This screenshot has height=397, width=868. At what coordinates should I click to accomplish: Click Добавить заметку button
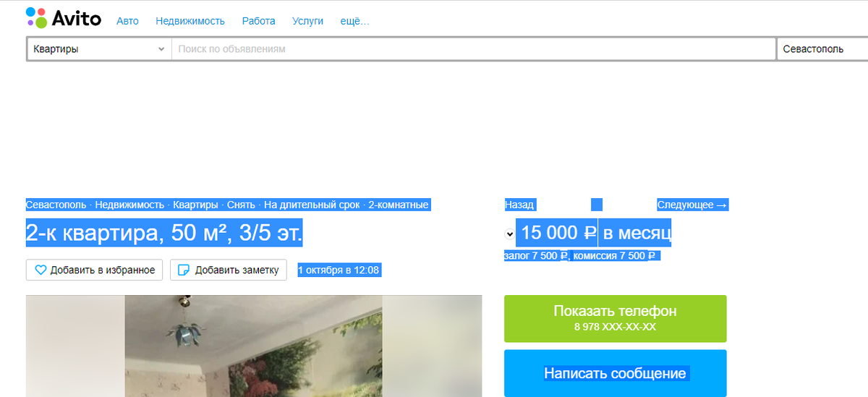229,270
